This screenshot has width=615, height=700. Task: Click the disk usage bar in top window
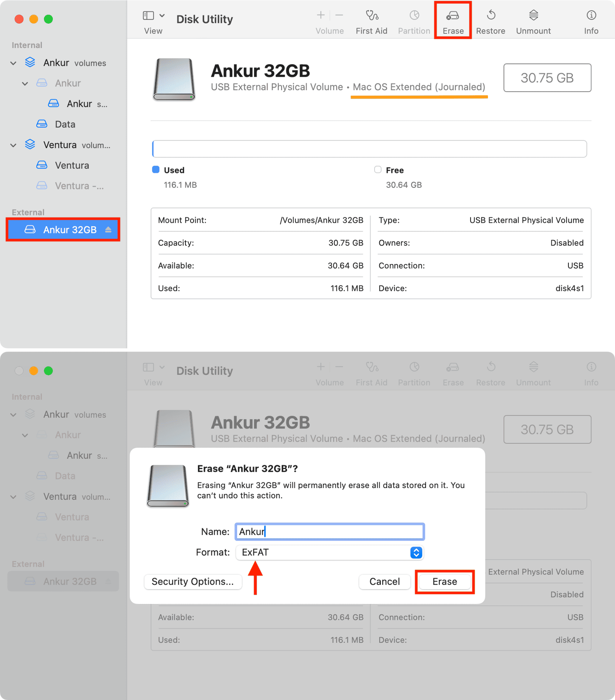coord(369,149)
